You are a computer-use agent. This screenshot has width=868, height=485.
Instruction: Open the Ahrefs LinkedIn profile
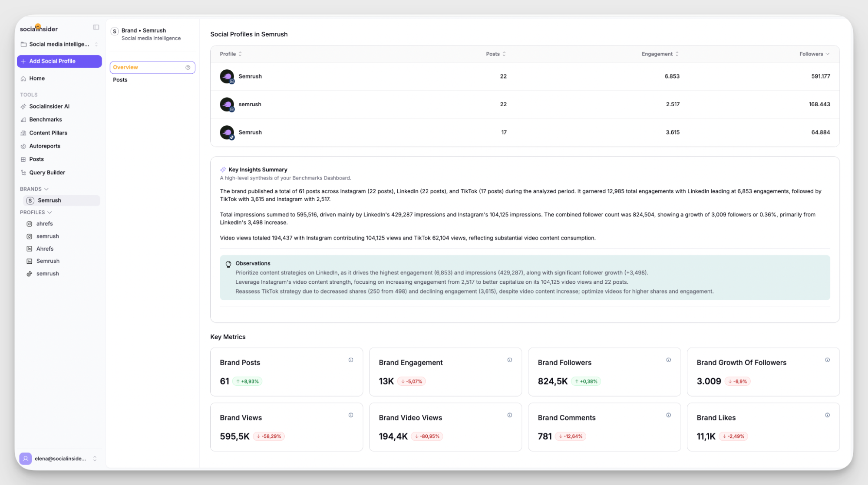point(45,249)
